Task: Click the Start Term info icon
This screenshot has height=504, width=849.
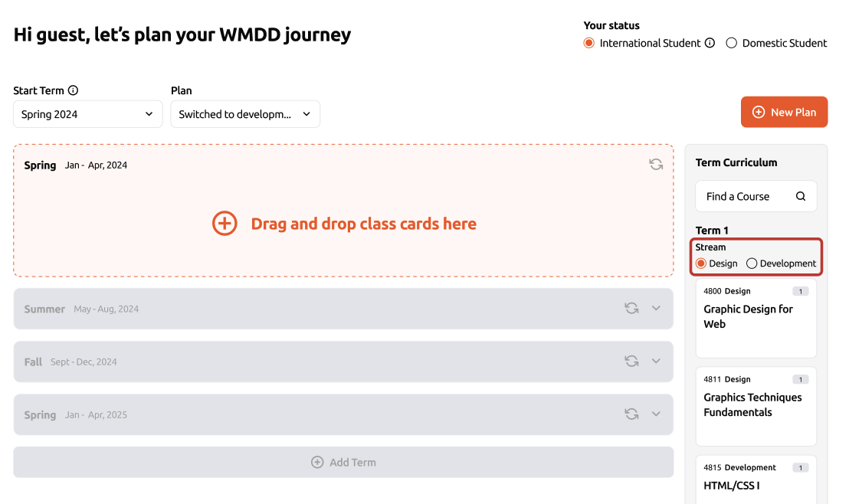Action: (73, 90)
